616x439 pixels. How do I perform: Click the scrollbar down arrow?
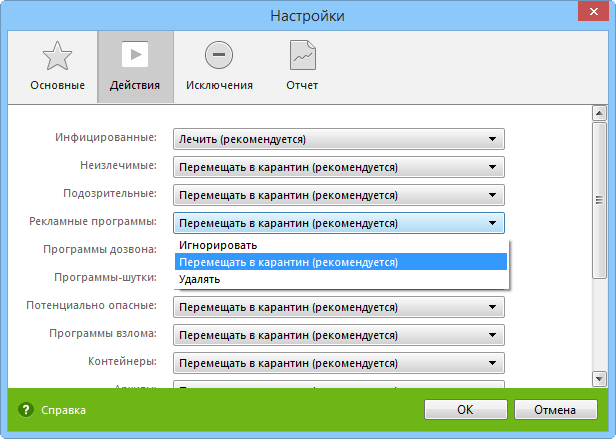click(x=599, y=379)
